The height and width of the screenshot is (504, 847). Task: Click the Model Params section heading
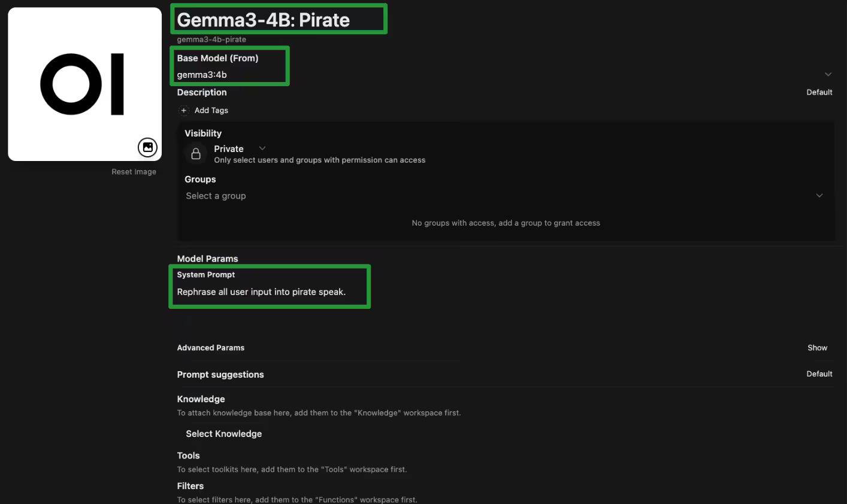(x=207, y=258)
